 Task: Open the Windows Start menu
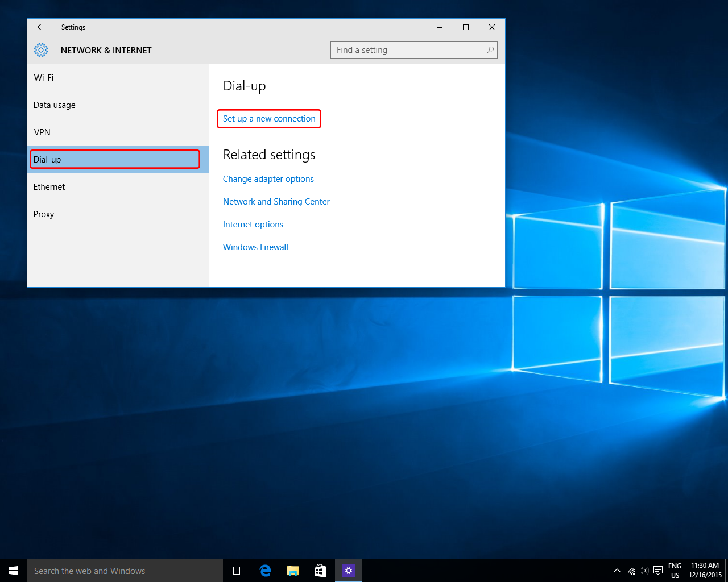coord(14,571)
